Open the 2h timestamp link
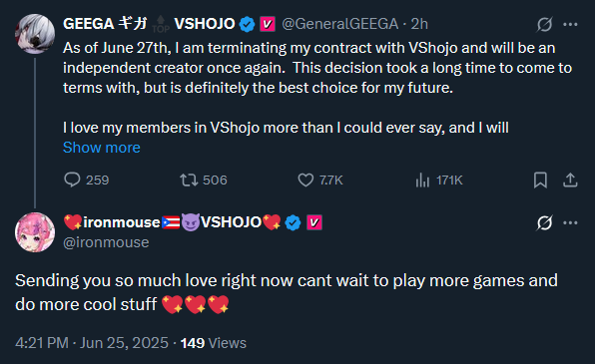 [x=419, y=24]
